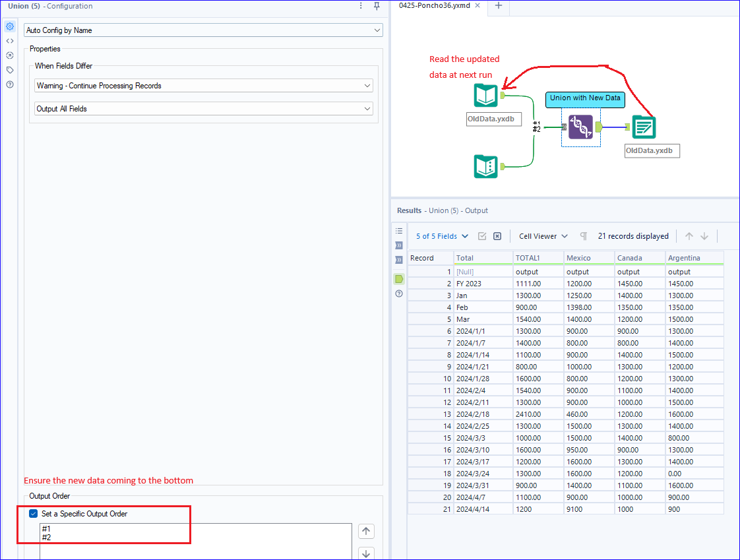Open the XML view icon in sidebar

click(10, 41)
